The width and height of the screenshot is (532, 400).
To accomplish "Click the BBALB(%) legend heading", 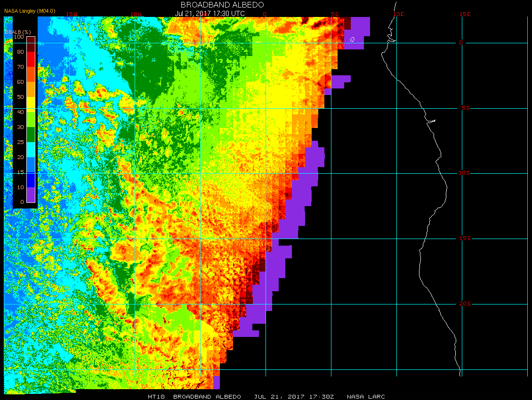I will tap(18, 32).
